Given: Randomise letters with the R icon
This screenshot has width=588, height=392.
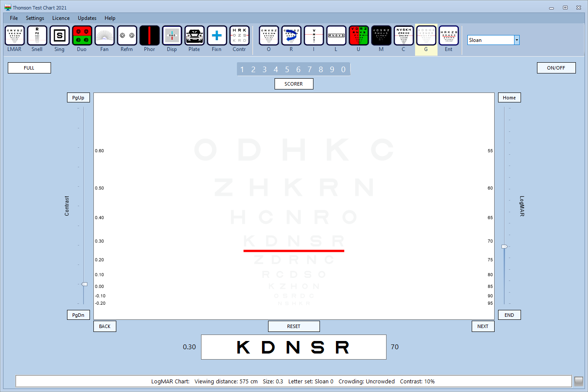Looking at the screenshot, I should [291, 36].
